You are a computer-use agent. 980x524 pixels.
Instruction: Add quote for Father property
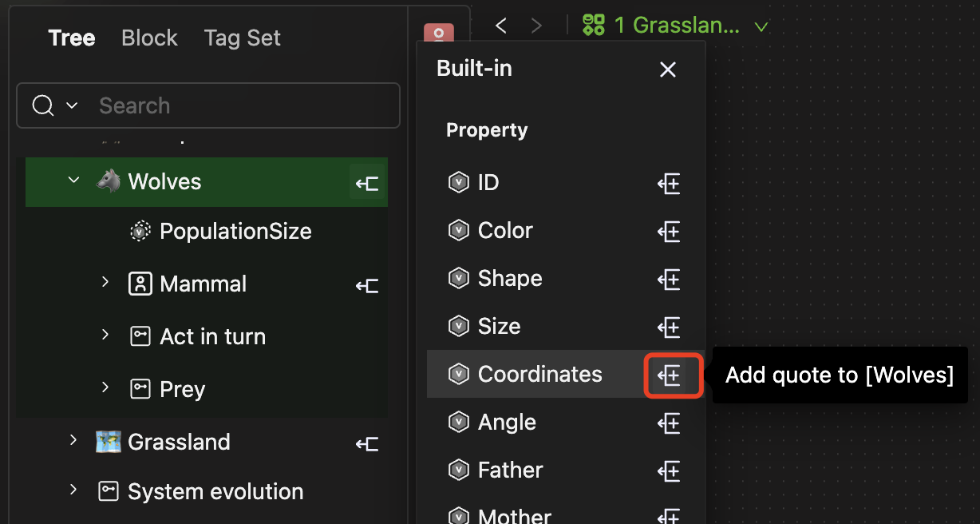click(669, 470)
